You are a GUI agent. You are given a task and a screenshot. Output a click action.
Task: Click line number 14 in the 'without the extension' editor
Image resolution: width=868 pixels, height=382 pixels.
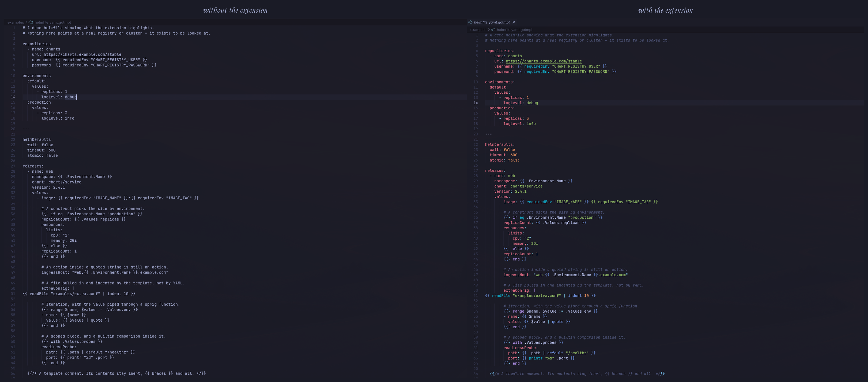coord(13,97)
